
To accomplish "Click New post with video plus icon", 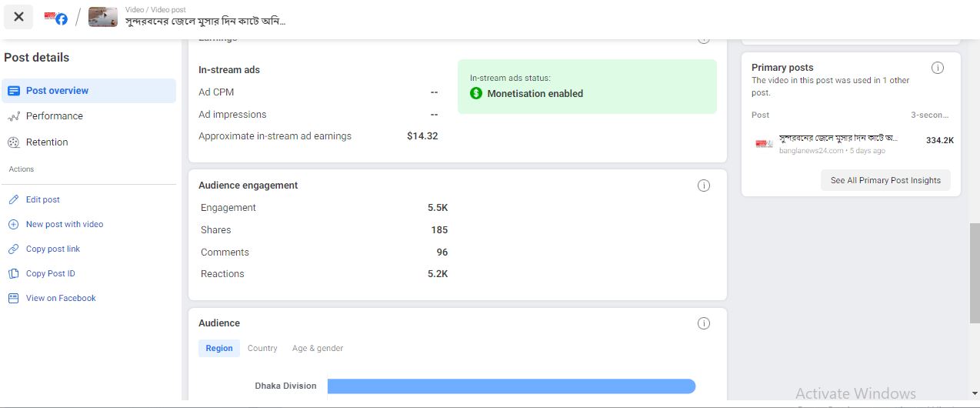I will pos(13,225).
